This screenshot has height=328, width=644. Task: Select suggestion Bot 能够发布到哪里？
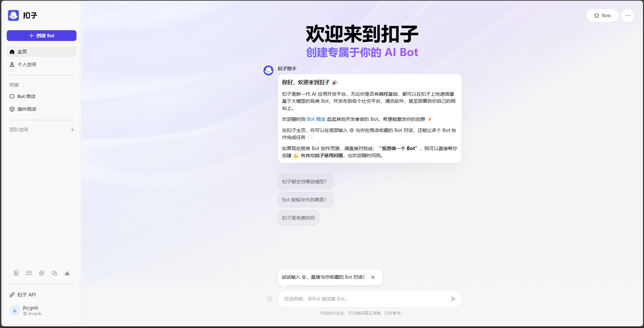[x=305, y=200]
